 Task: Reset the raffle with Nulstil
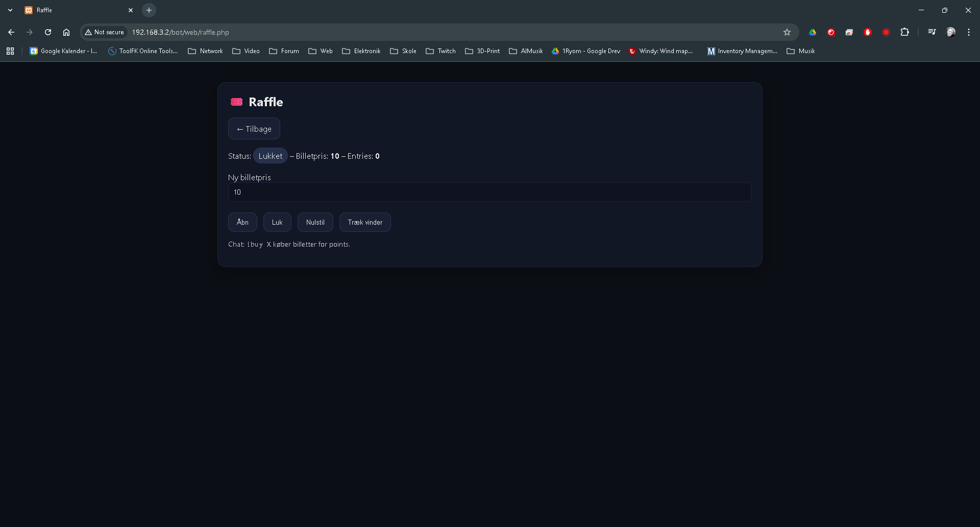(315, 222)
